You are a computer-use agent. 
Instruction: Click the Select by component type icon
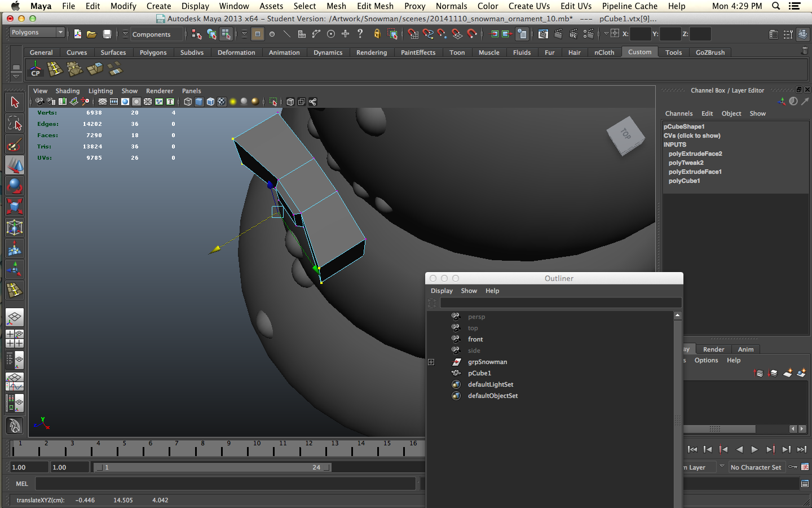(x=226, y=34)
